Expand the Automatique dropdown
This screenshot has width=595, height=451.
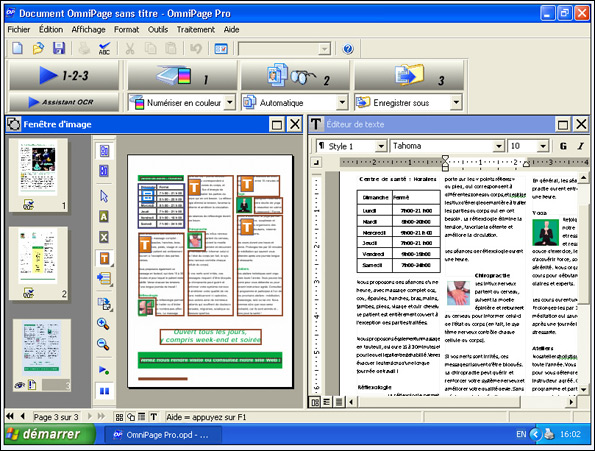[x=342, y=102]
